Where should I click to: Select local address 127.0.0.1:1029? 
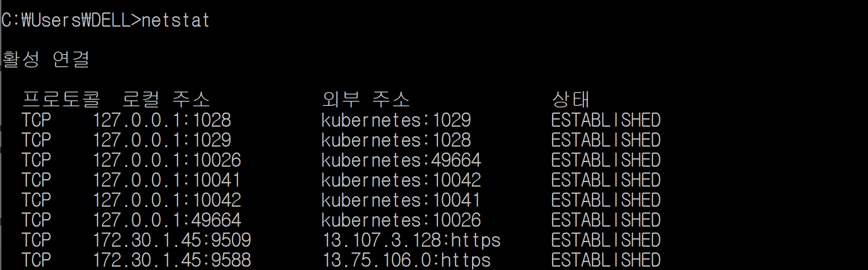161,140
